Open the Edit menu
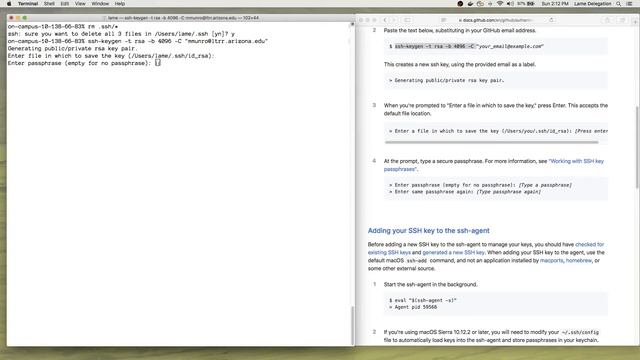This screenshot has width=640, height=360. [64, 4]
